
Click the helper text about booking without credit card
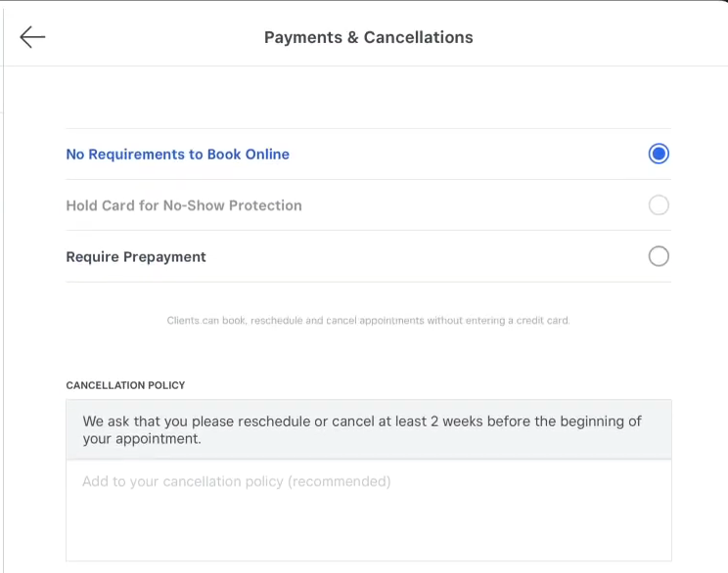(368, 321)
